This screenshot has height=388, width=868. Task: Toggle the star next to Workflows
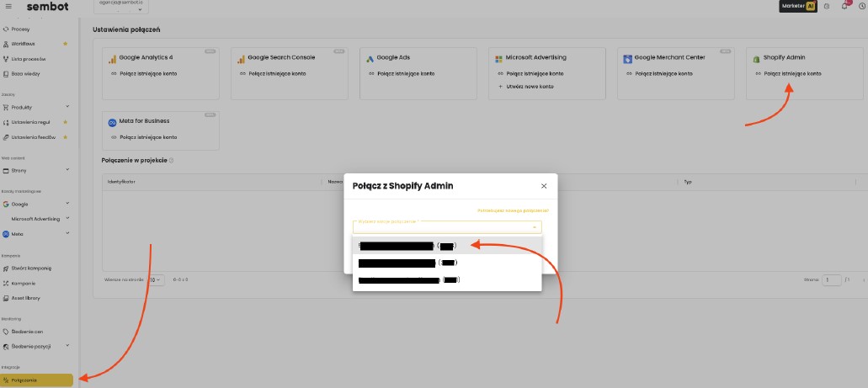point(66,44)
